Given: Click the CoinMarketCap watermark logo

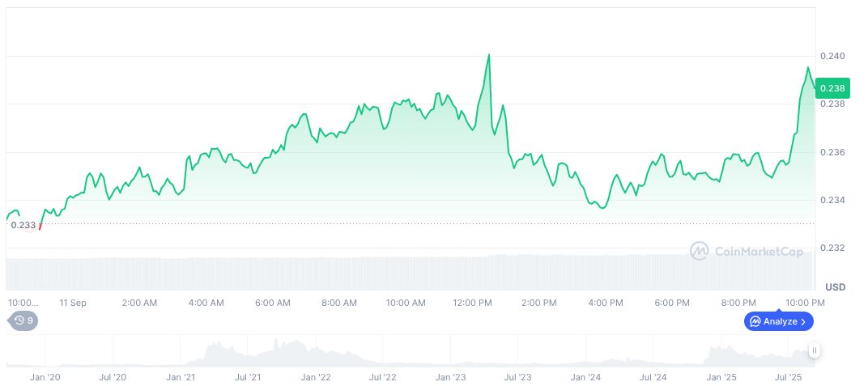Looking at the screenshot, I should (747, 252).
